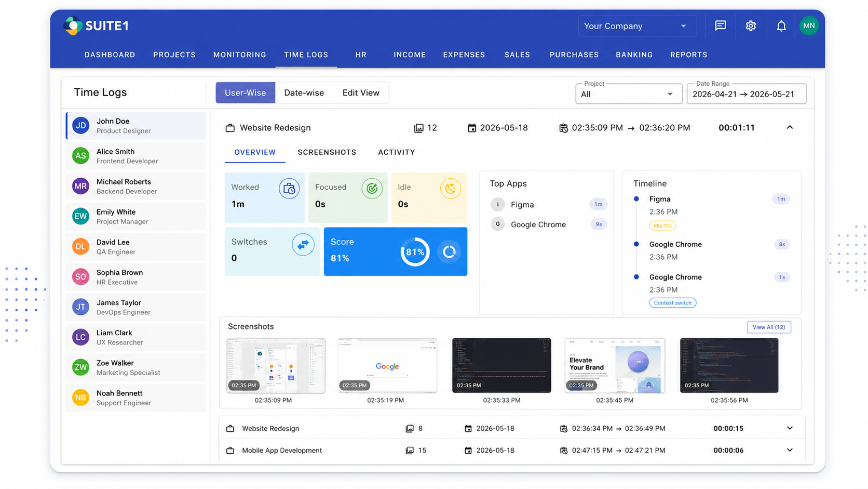
Task: Click Zoe Walker's ZW avatar
Action: [80, 367]
